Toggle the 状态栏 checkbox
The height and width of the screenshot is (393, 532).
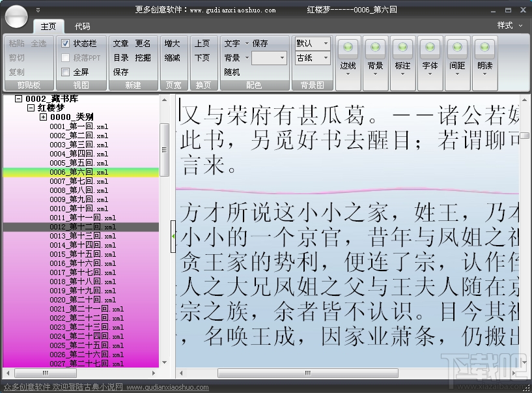pyautogui.click(x=66, y=44)
